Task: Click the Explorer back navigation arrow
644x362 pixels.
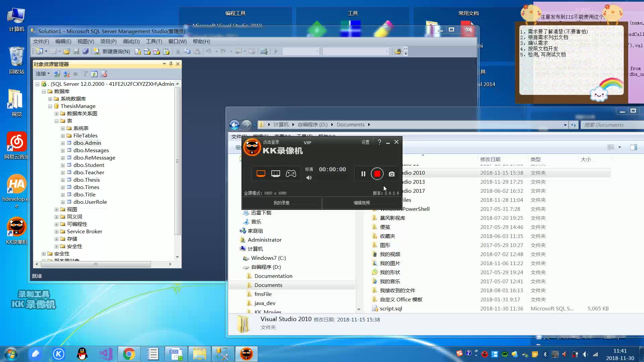Action: pyautogui.click(x=234, y=125)
